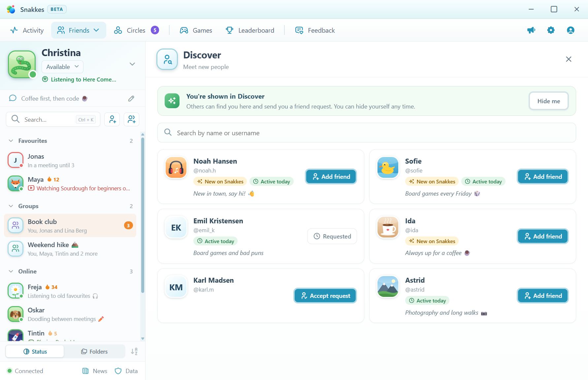Open Christina's snake avatar
The image size is (588, 380).
(x=22, y=64)
